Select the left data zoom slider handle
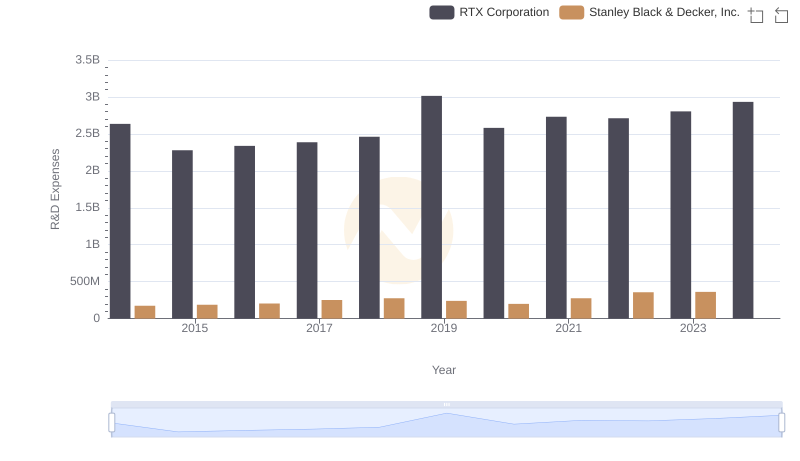Screen dimensions: 800x461 tap(112, 422)
